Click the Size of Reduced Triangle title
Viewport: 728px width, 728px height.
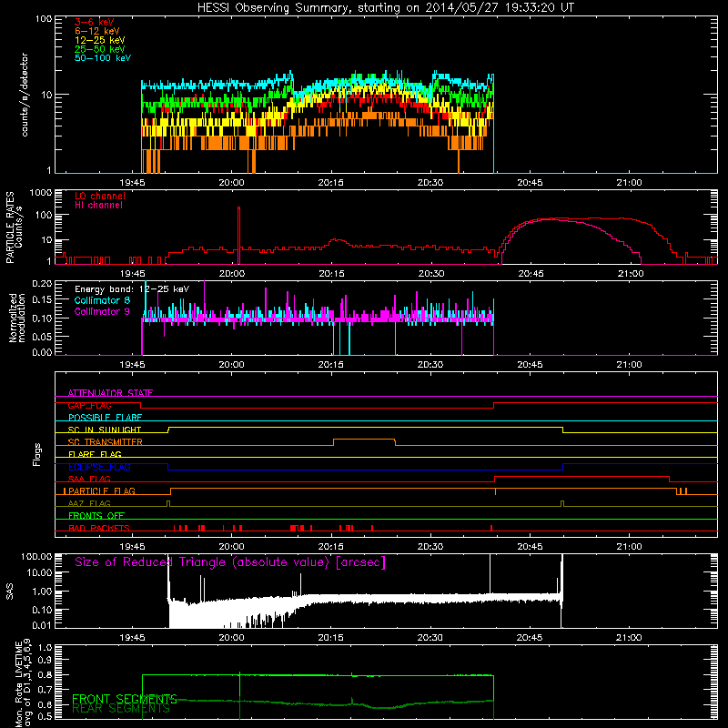coord(230,562)
